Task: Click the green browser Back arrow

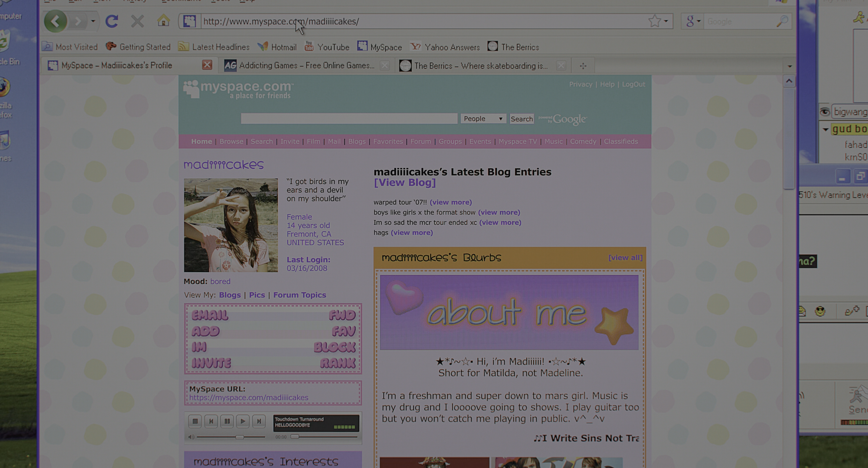Action: [55, 21]
